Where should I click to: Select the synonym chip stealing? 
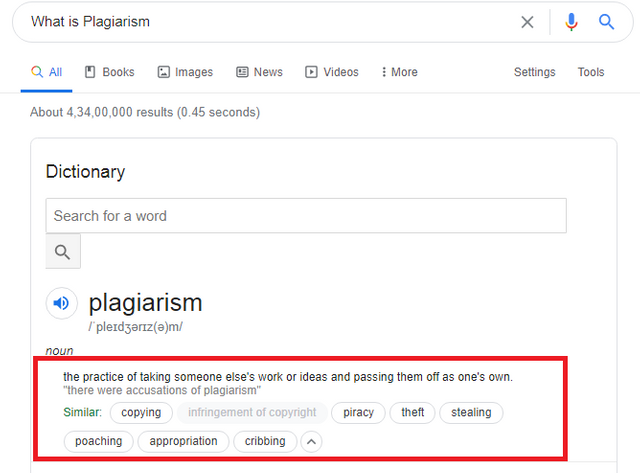pyautogui.click(x=471, y=413)
